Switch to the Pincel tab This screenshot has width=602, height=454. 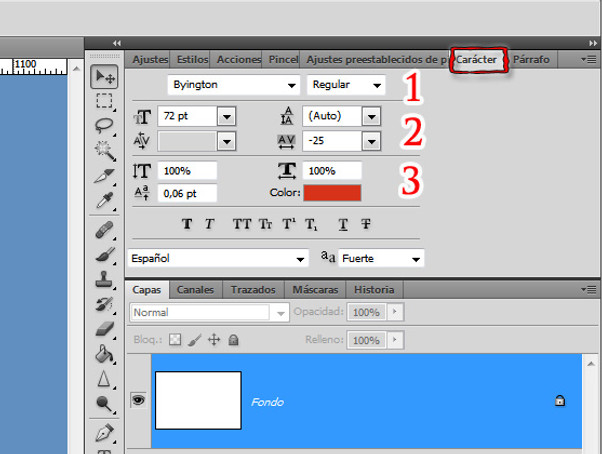pos(283,59)
